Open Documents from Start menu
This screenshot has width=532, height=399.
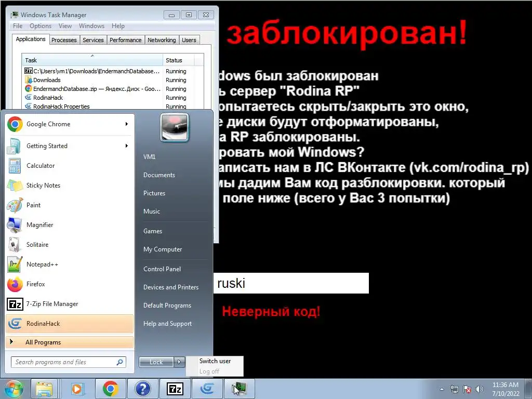159,175
